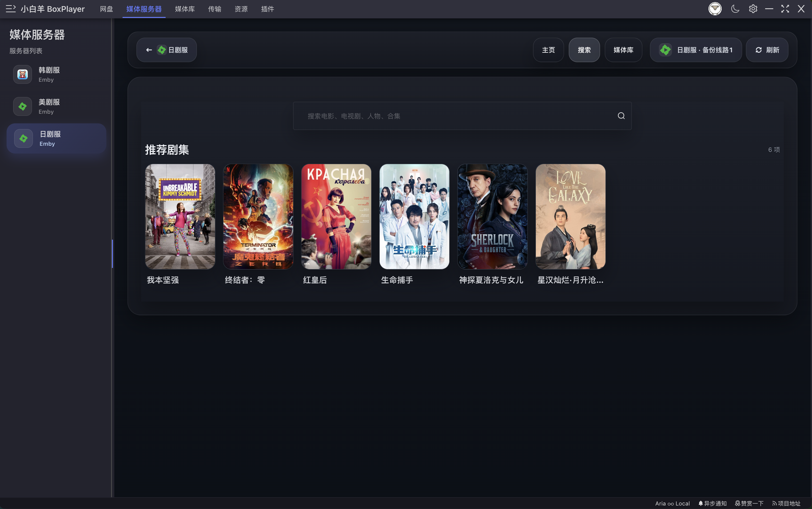Screen dimensions: 812x509
Task: Click the refresh circular arrows icon
Action: point(759,50)
